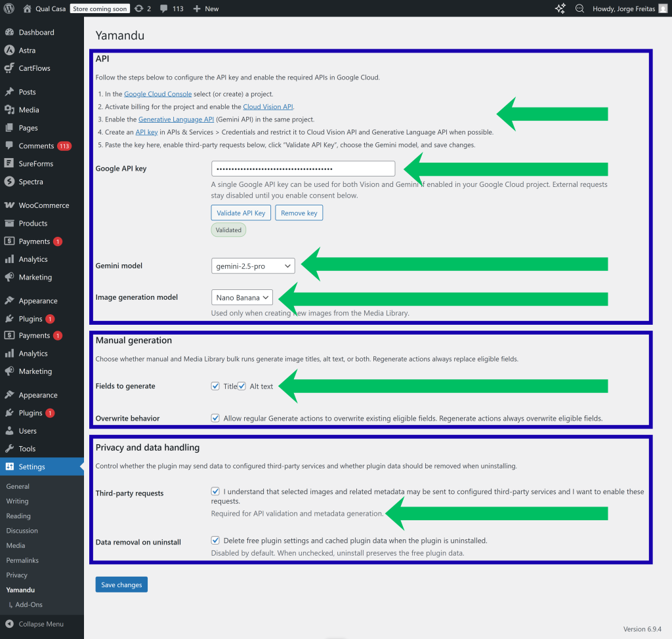Viewport: 672px width, 639px height.
Task: Click the search magnifier icon in admin bar
Action: point(579,9)
